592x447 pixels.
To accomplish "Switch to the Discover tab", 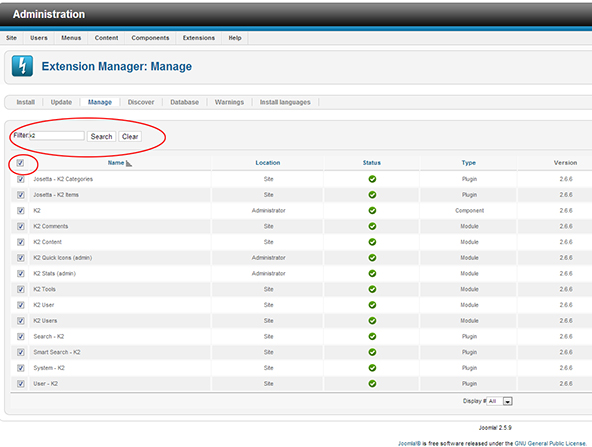I will pyautogui.click(x=141, y=102).
